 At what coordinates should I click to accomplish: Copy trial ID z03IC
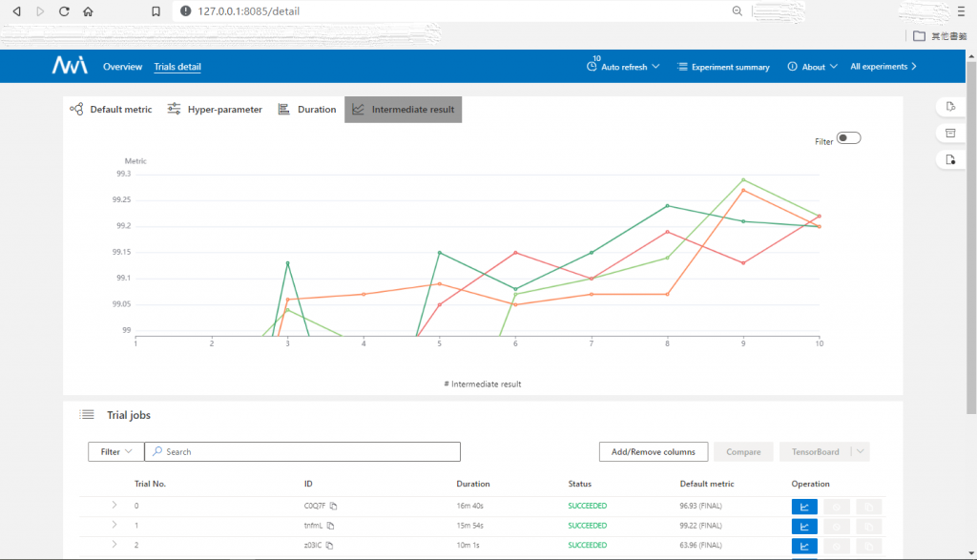pyautogui.click(x=329, y=545)
